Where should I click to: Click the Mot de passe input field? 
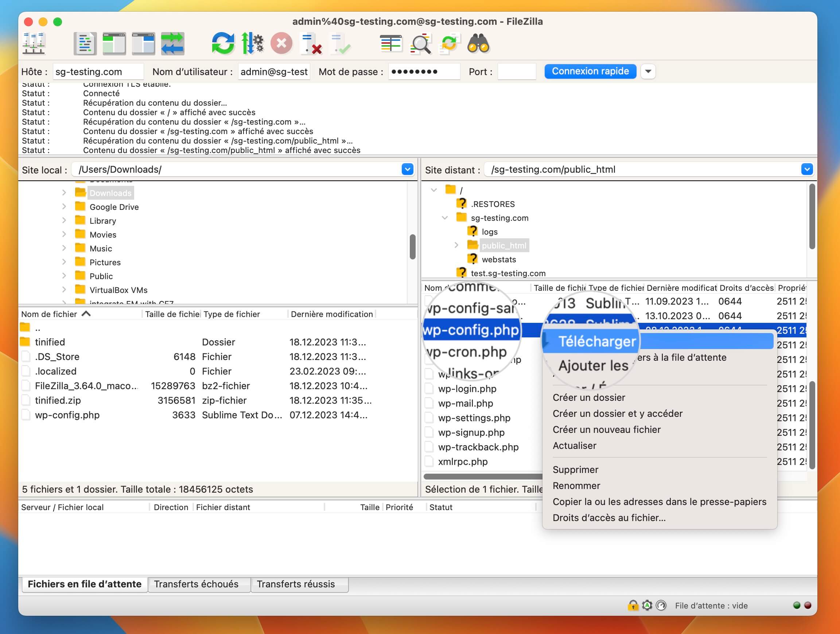424,71
